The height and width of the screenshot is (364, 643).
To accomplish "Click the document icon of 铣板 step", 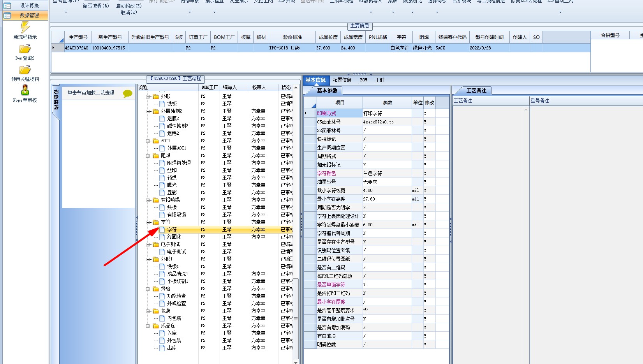I will [x=162, y=104].
